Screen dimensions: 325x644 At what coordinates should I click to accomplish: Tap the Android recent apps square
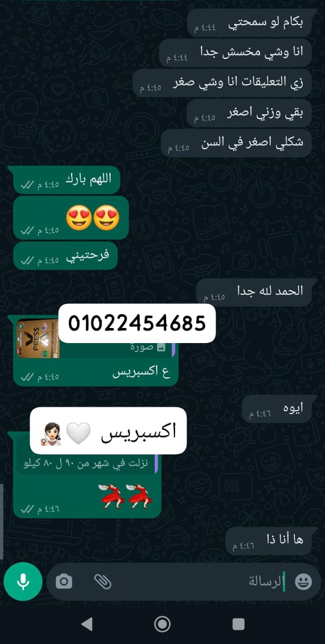(238, 624)
